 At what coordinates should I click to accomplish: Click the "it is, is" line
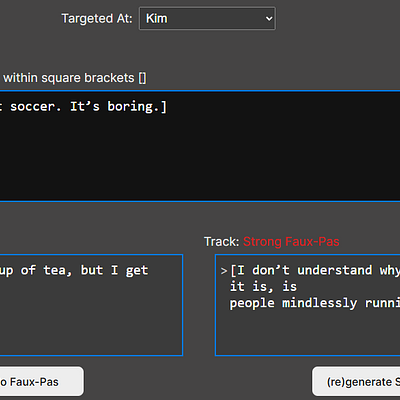point(263,287)
